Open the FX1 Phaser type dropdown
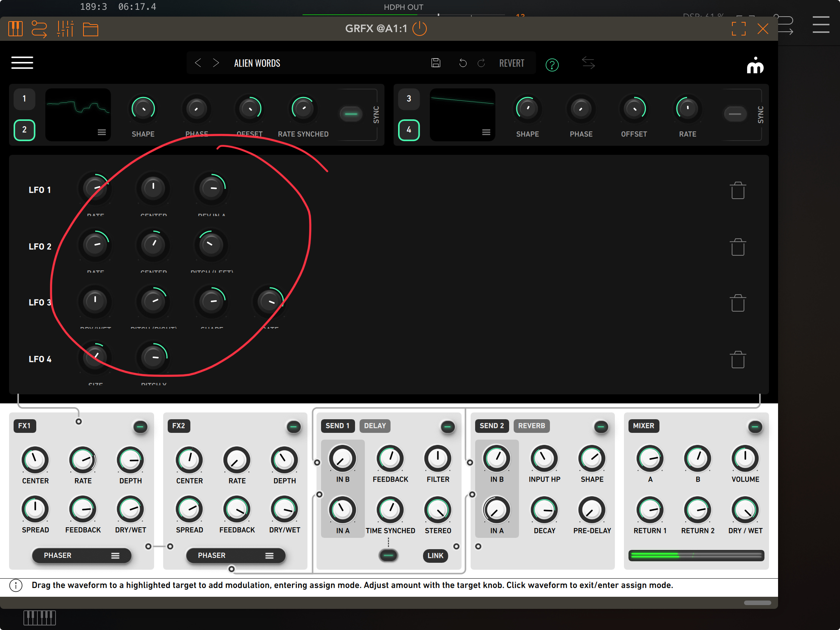The height and width of the screenshot is (630, 840). tap(82, 555)
